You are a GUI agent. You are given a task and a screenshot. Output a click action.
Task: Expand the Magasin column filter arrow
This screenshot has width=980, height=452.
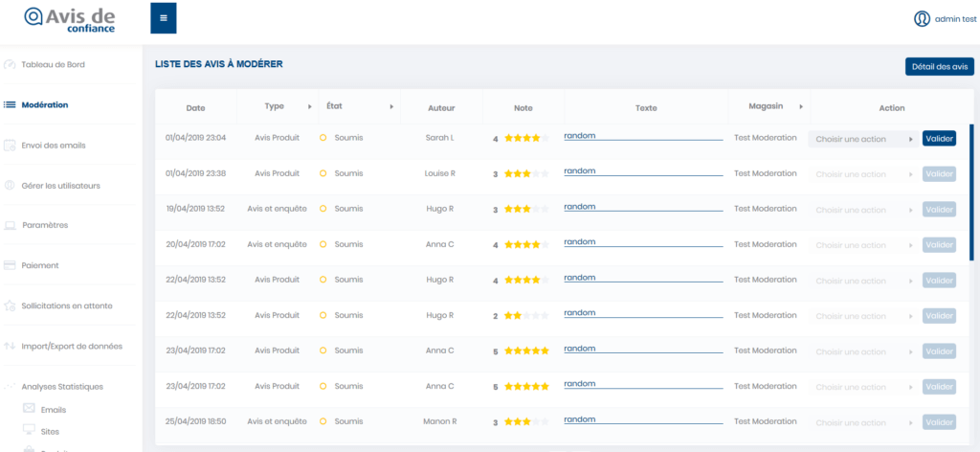click(x=801, y=106)
